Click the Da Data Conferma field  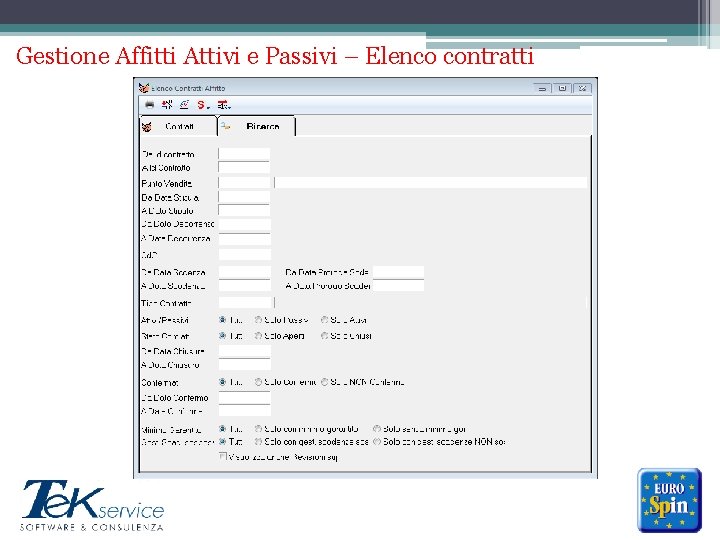tap(244, 397)
